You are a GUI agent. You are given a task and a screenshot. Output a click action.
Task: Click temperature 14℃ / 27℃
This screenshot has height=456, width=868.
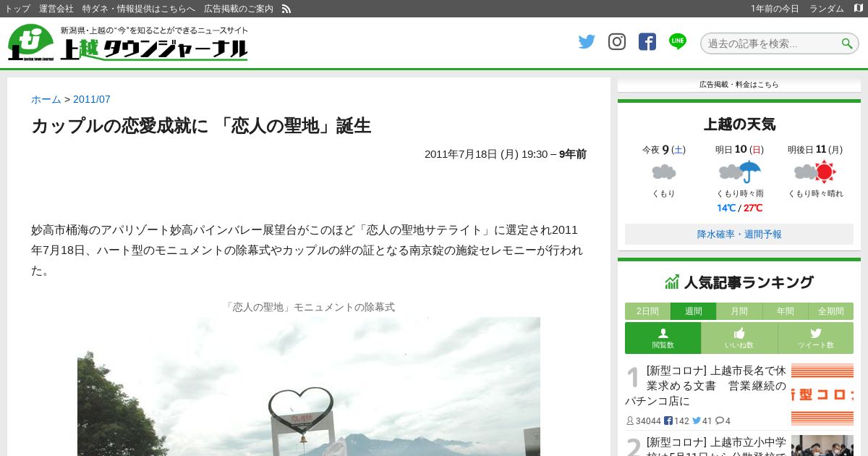[740, 208]
